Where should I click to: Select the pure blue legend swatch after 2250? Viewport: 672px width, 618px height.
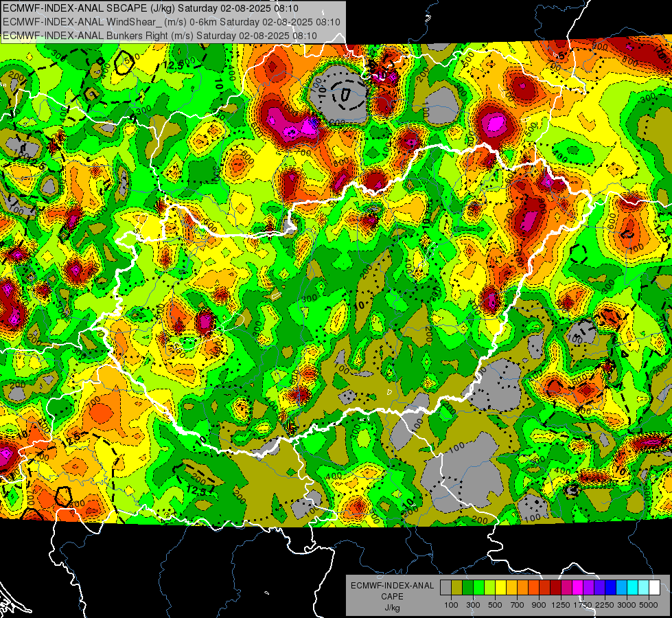[x=611, y=588]
